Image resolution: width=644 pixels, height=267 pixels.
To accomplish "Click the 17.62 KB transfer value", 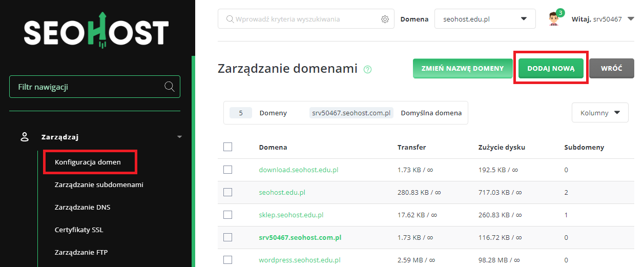I will tap(417, 215).
